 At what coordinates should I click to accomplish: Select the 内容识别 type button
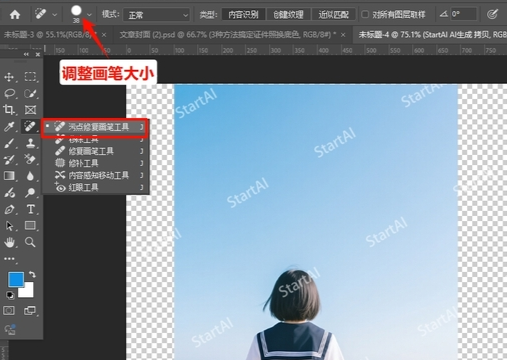243,14
